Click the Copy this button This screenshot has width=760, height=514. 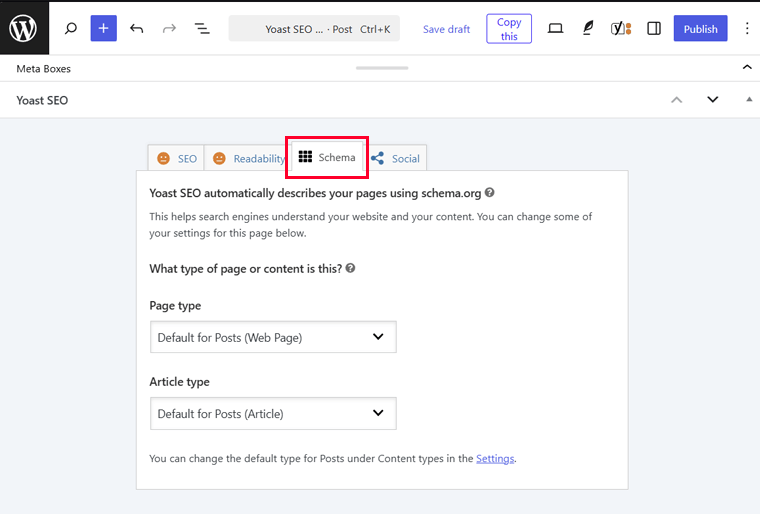click(x=509, y=29)
